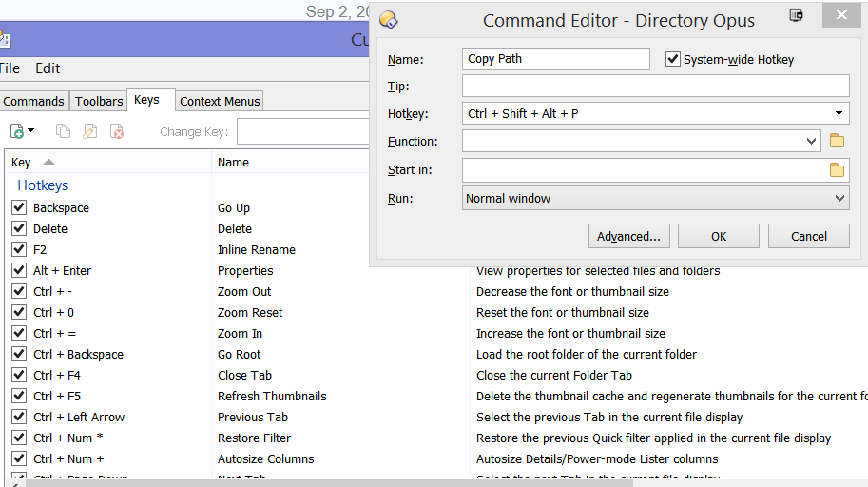This screenshot has width=868, height=487.
Task: Switch to the Commands tab
Action: click(x=34, y=102)
